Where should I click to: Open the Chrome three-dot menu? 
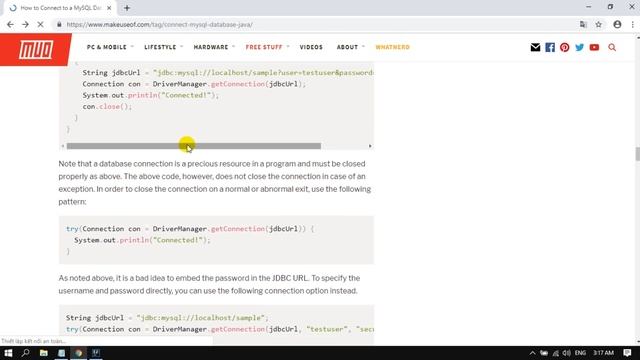[x=633, y=24]
